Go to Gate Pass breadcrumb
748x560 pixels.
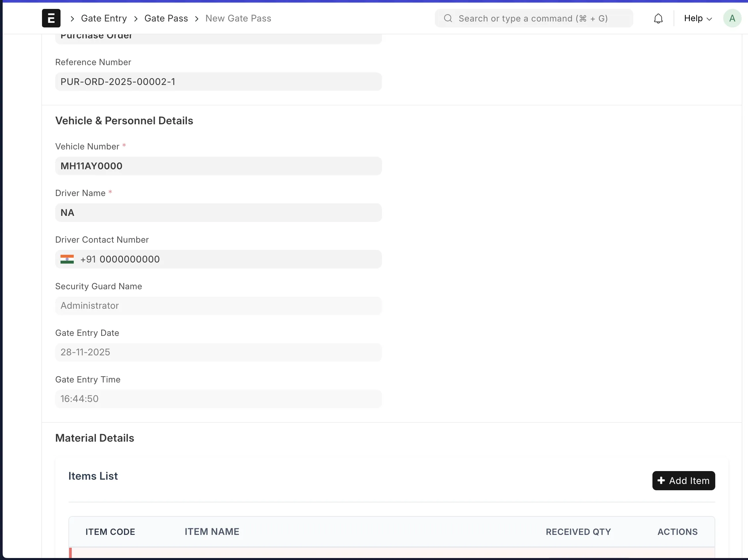166,18
